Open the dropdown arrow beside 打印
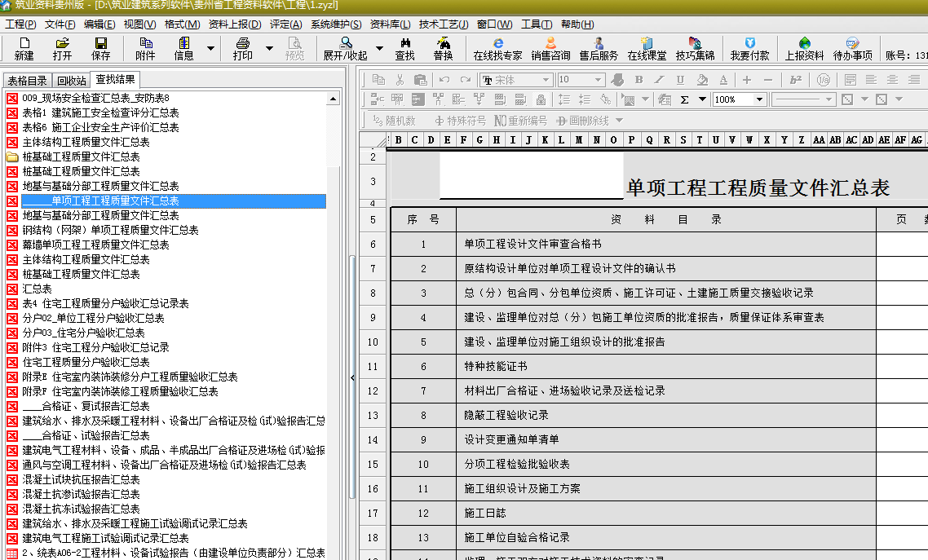Viewport: 928px width, 560px height. click(269, 49)
